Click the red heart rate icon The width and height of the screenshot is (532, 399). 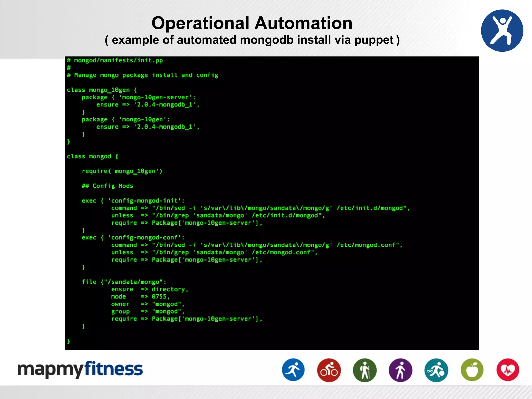click(508, 370)
